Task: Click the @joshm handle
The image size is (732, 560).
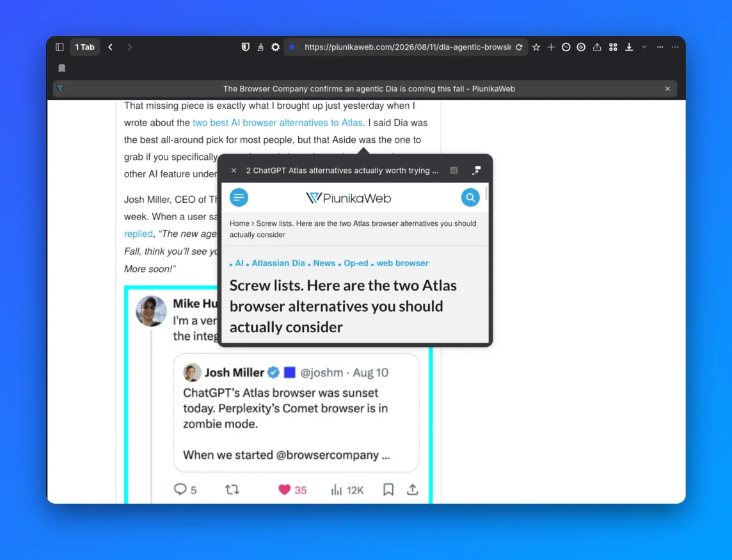Action: click(322, 372)
